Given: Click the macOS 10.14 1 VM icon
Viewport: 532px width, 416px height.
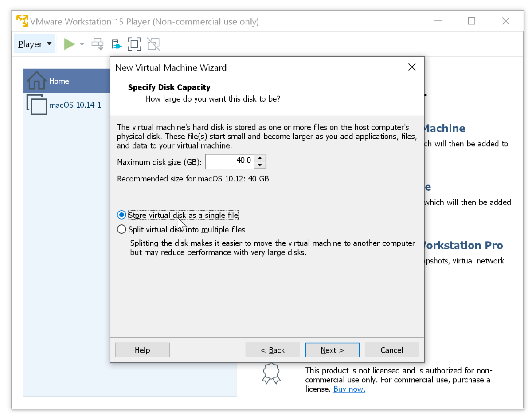Looking at the screenshot, I should pos(36,105).
